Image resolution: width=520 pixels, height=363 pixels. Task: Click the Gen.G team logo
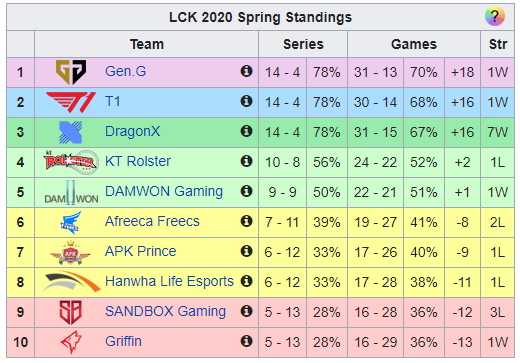pyautogui.click(x=71, y=72)
